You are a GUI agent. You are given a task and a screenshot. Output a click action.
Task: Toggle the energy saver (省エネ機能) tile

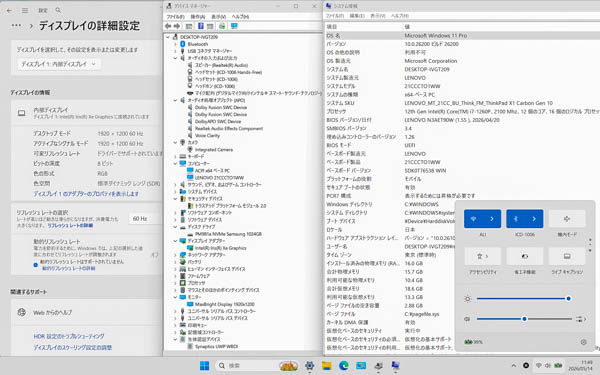pos(525,256)
